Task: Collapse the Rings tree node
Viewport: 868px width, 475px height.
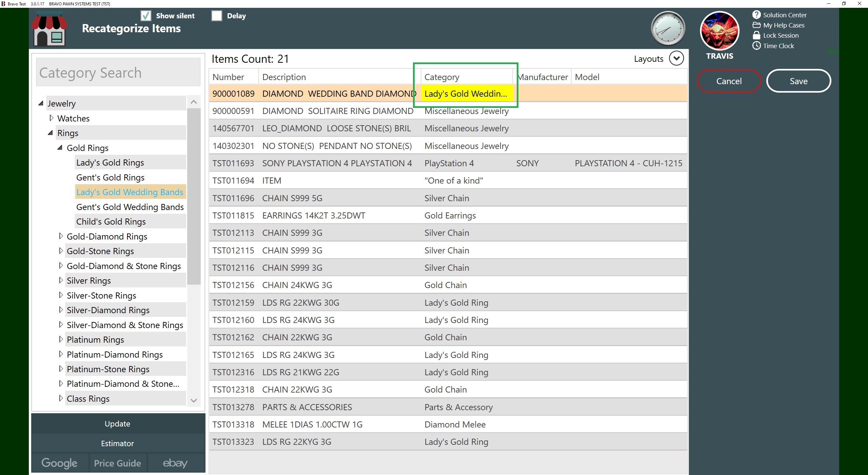Action: pos(50,133)
